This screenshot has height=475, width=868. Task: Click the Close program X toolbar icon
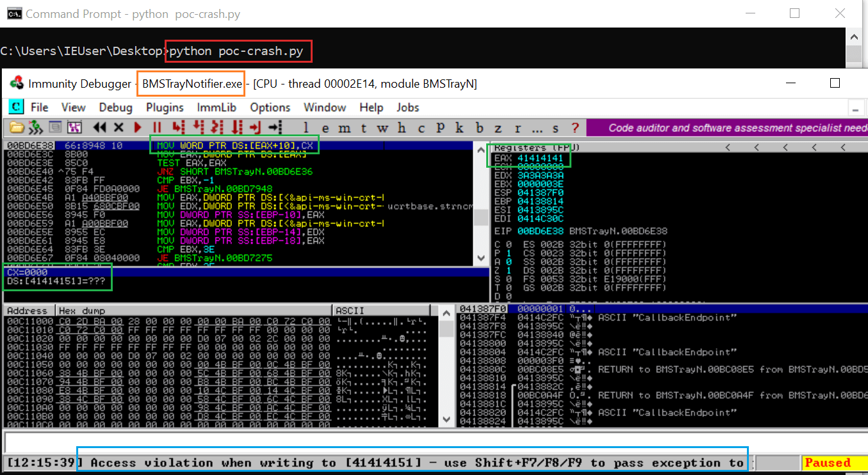coord(119,127)
